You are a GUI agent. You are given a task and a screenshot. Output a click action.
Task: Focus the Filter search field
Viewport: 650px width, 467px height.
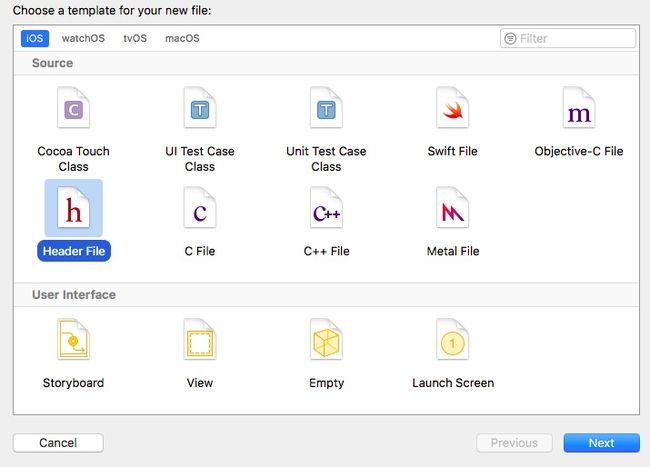(x=568, y=39)
